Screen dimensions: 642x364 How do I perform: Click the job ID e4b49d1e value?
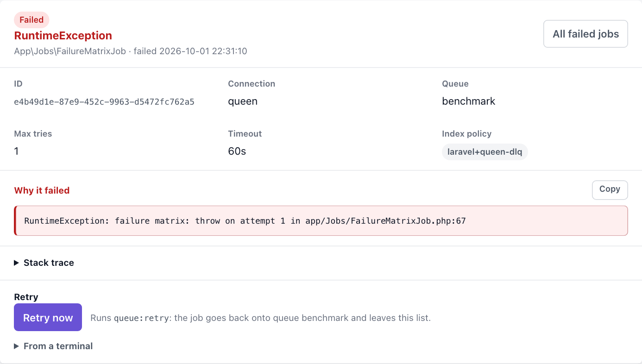(x=104, y=102)
